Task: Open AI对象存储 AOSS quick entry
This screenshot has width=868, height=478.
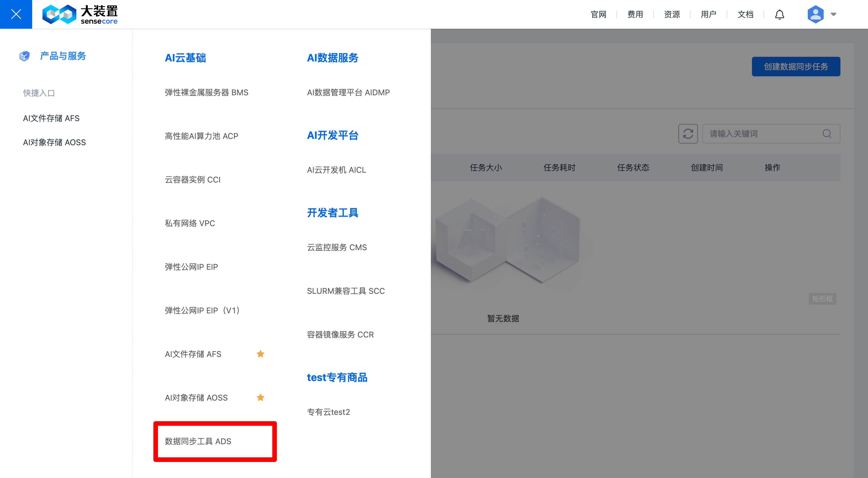Action: click(54, 142)
